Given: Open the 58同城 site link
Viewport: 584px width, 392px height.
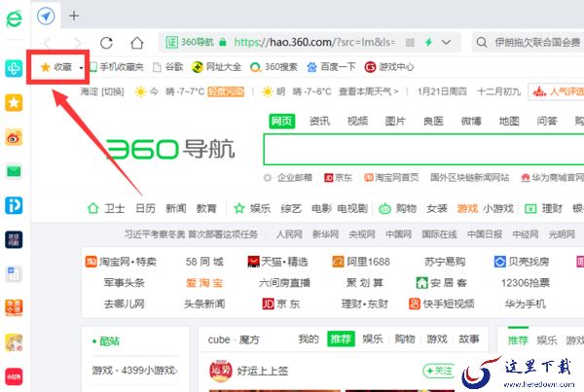Looking at the screenshot, I should [x=204, y=262].
